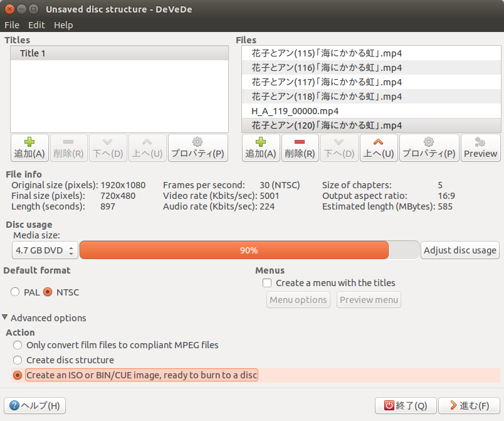This screenshot has width=504, height=421.
Task: Choose Only convert film files to MPEG
Action: click(x=18, y=345)
